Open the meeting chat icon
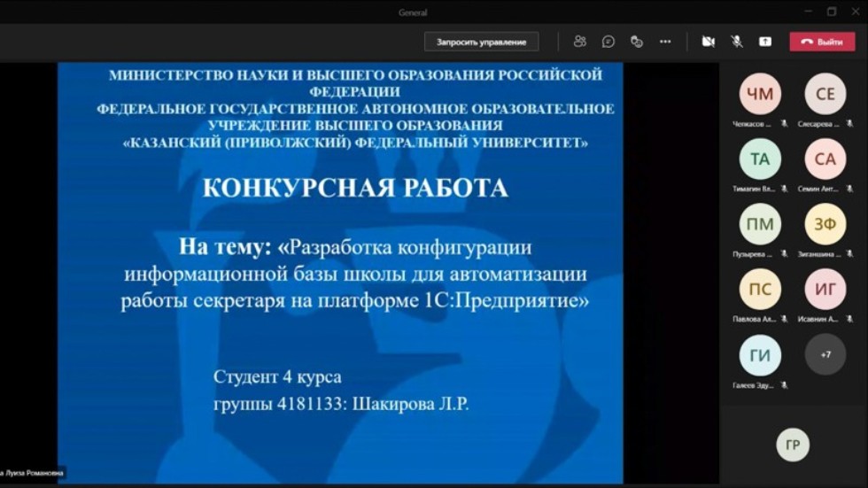868x488 pixels. (x=608, y=42)
